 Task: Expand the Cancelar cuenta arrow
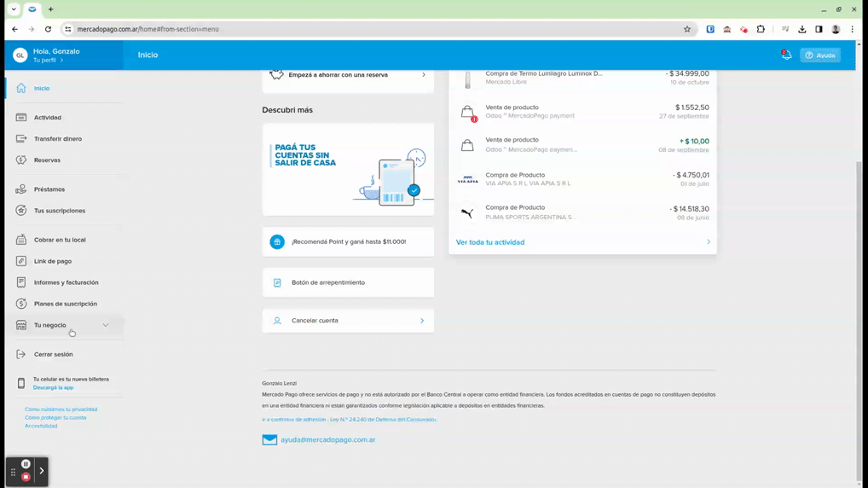click(422, 321)
